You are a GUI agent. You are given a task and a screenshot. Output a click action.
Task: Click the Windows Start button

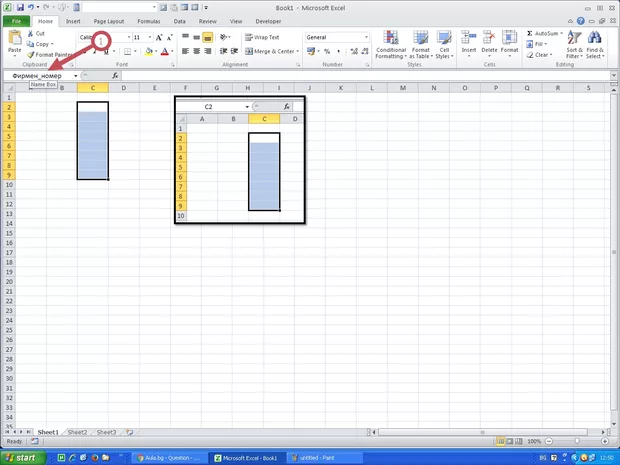pos(22,457)
